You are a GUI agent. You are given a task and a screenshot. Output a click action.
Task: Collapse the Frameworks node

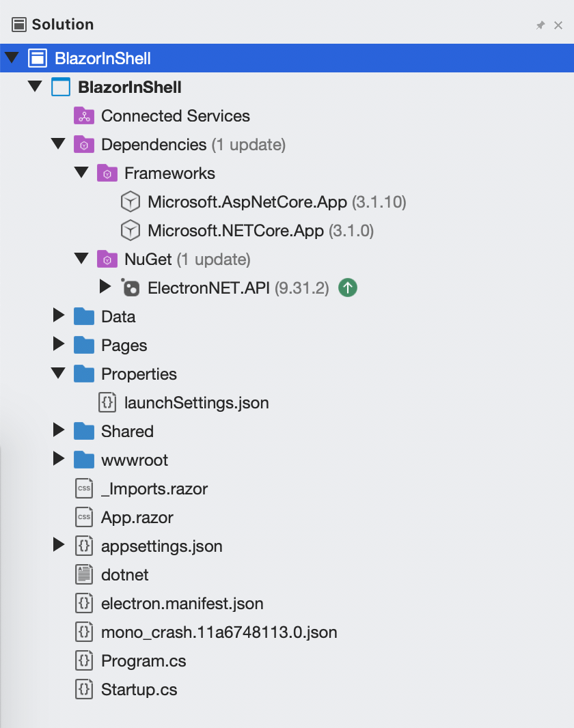point(81,172)
